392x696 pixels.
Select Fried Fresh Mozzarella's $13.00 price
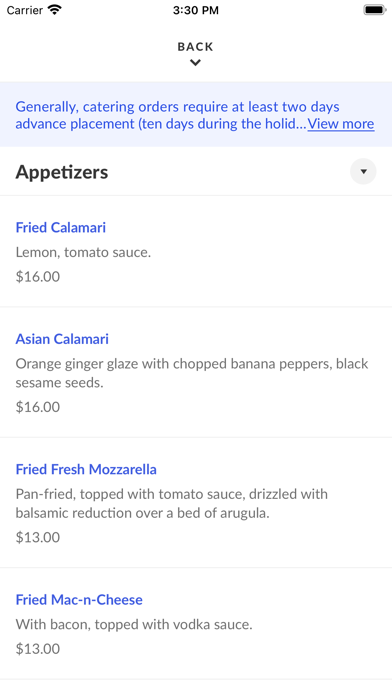pyautogui.click(x=38, y=537)
